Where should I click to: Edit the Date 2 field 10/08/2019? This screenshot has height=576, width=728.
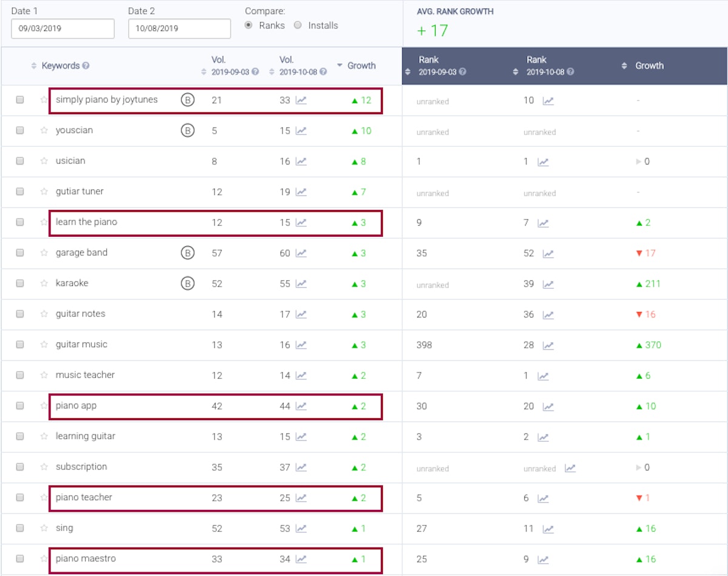(179, 29)
